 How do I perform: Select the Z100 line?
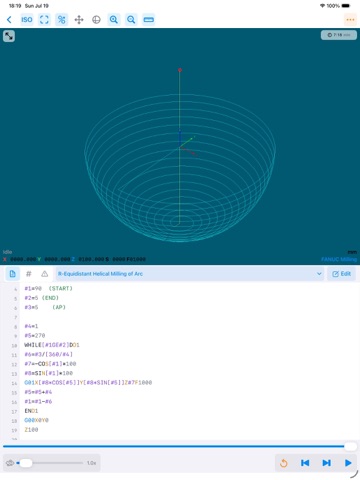[x=31, y=430]
